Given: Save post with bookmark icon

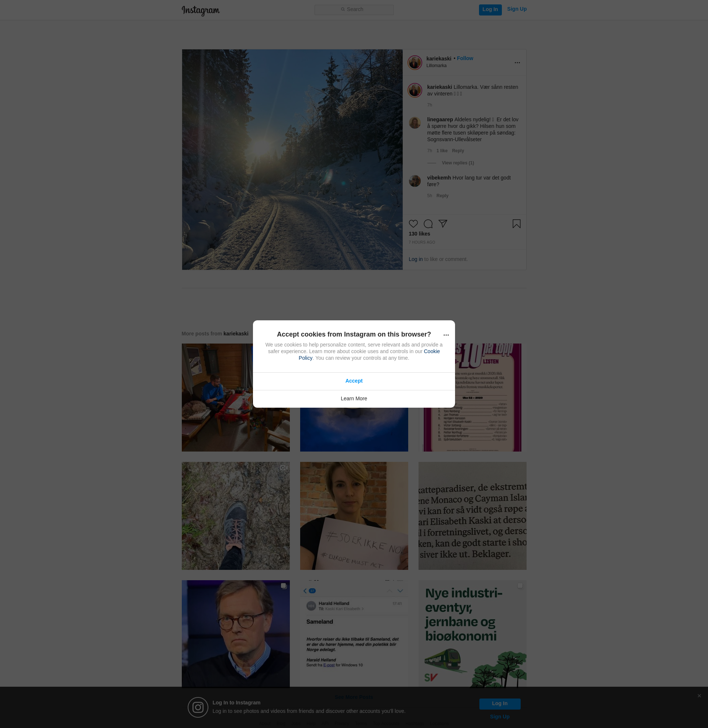Looking at the screenshot, I should click(x=516, y=224).
